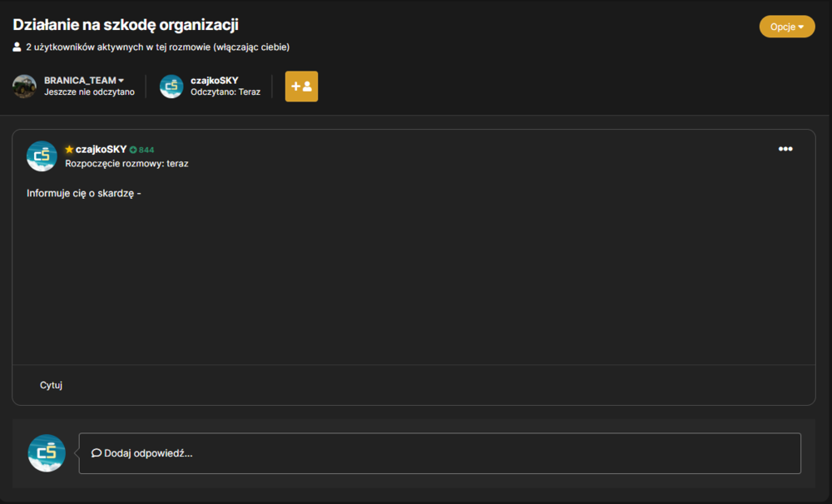This screenshot has width=832, height=504.
Task: Click '2 użytkowników aktywnych w tej rozmowie' text
Action: click(x=157, y=47)
